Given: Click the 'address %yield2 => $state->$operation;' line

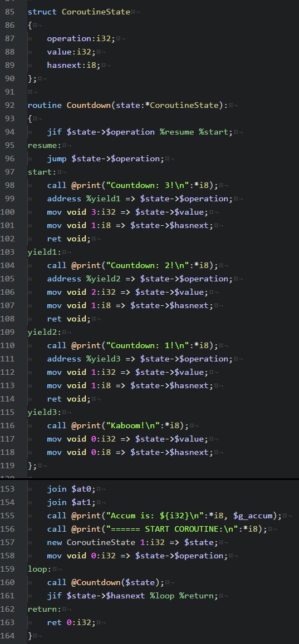Looking at the screenshot, I should 140,279.
